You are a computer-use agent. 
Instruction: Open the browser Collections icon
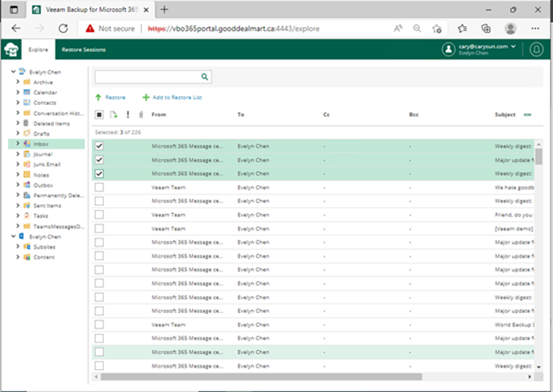pyautogui.click(x=486, y=29)
